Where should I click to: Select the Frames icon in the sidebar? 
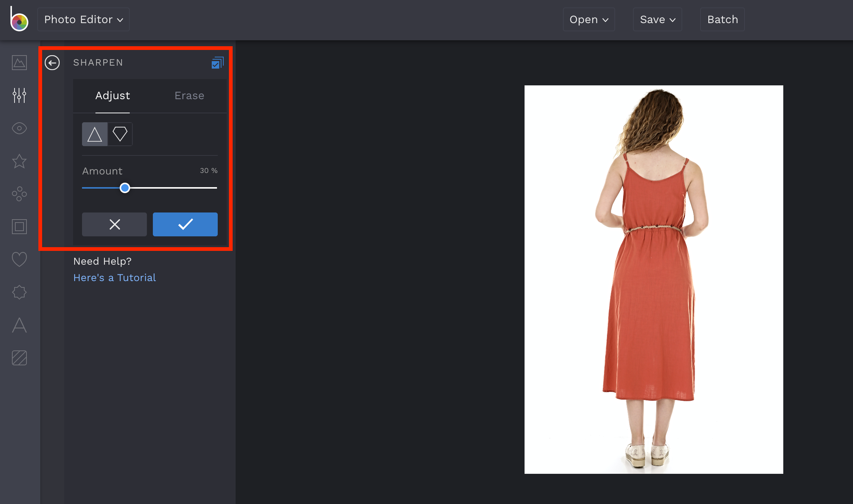click(x=19, y=227)
